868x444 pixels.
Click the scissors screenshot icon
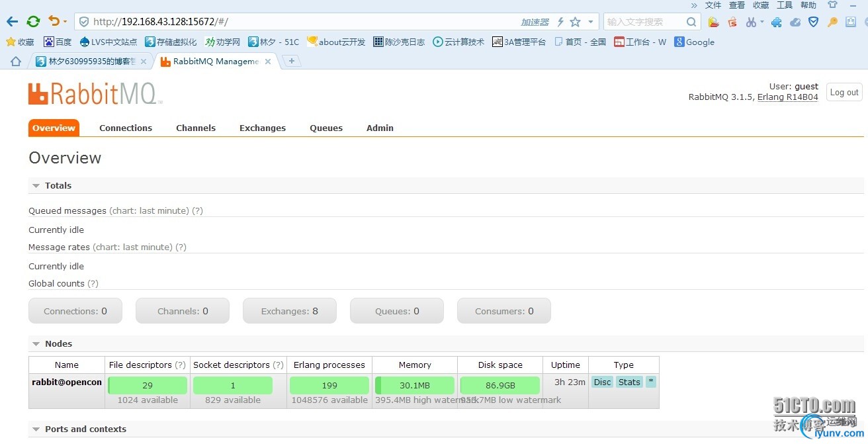click(x=751, y=22)
